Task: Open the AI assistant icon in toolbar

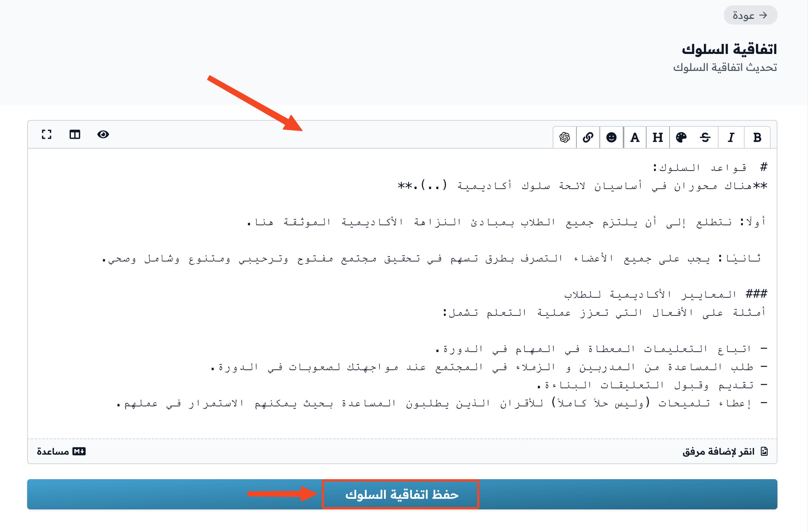Action: (x=565, y=138)
